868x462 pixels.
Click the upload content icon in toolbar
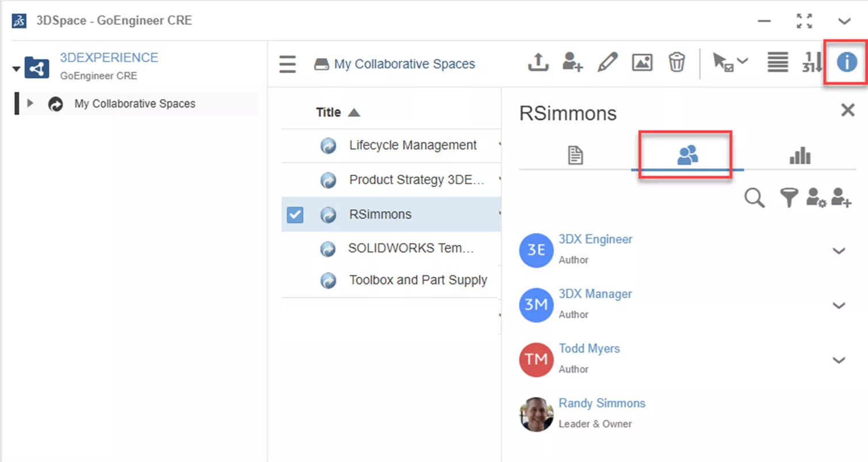coord(538,62)
